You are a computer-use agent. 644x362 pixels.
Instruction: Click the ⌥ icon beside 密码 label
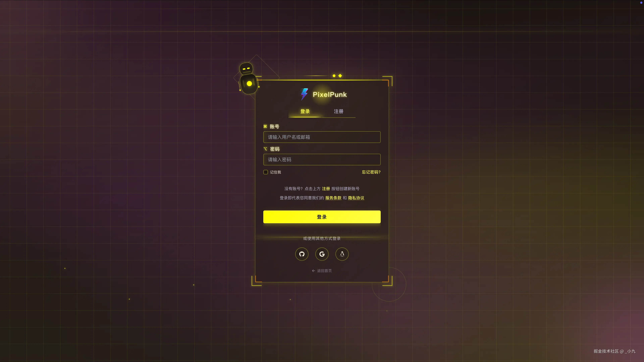pyautogui.click(x=265, y=149)
